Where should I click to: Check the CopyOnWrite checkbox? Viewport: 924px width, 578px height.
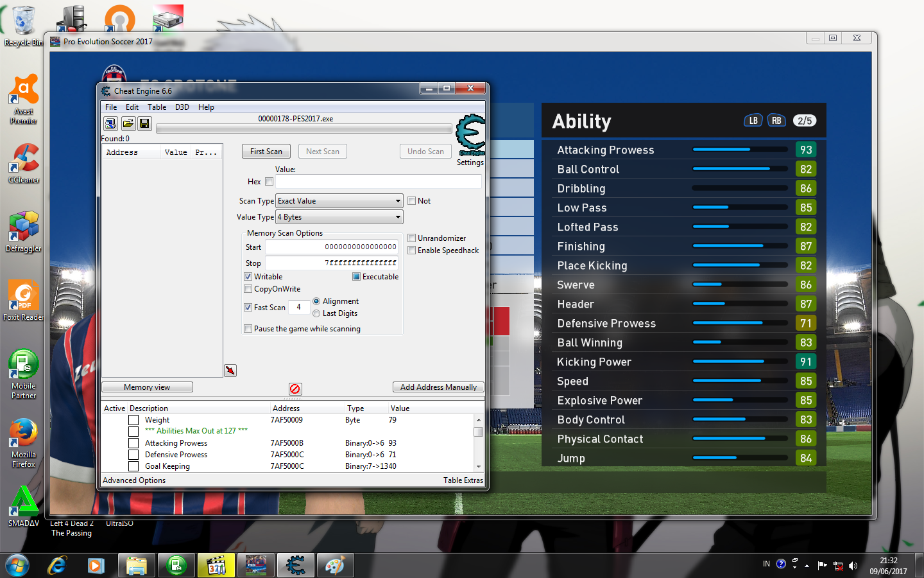click(x=248, y=289)
